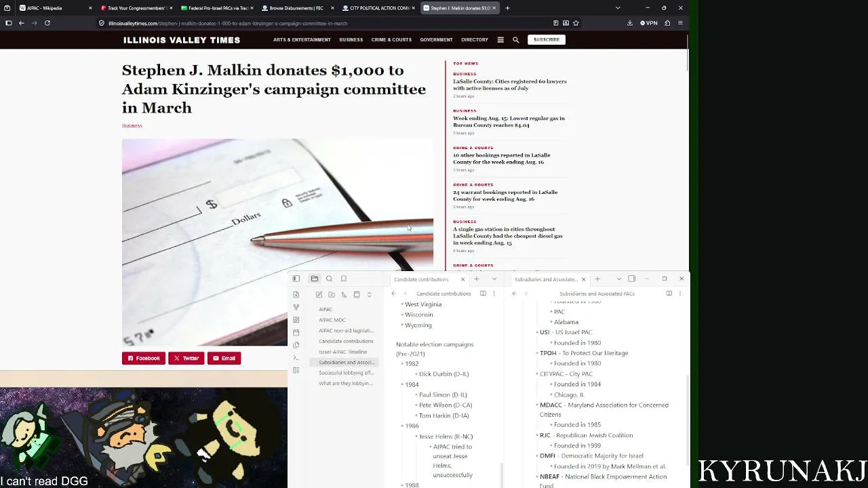Open the Government navigation section
Screen dimensions: 868x488
click(x=436, y=40)
